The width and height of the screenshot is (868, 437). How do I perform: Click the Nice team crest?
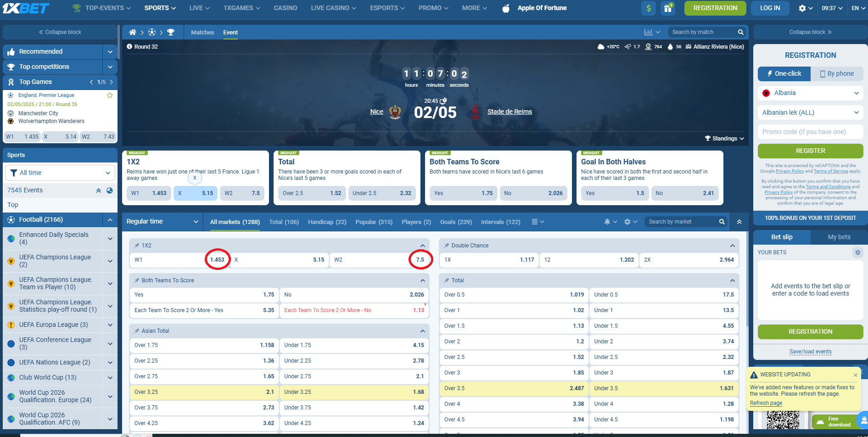click(395, 112)
